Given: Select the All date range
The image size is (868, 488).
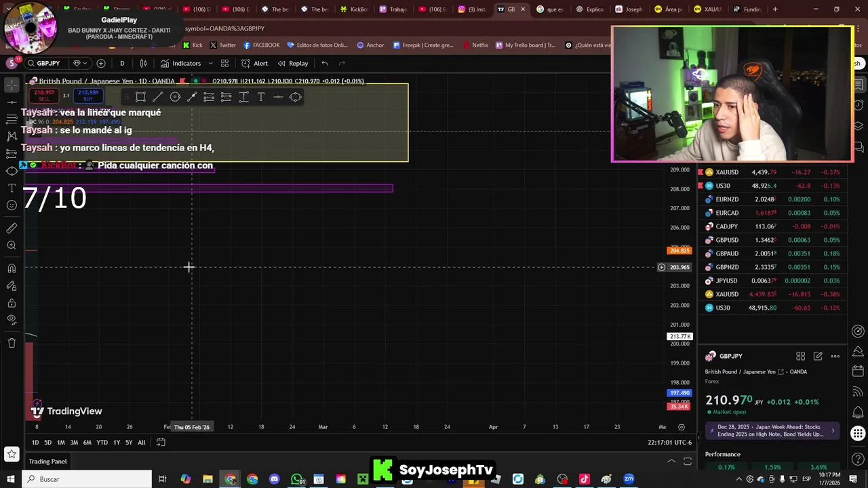Looking at the screenshot, I should coord(141,443).
